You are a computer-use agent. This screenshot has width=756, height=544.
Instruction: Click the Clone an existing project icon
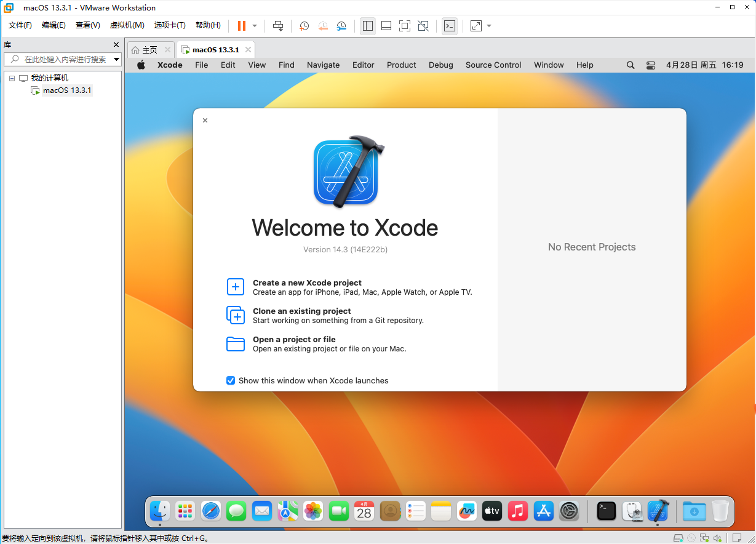(x=236, y=315)
